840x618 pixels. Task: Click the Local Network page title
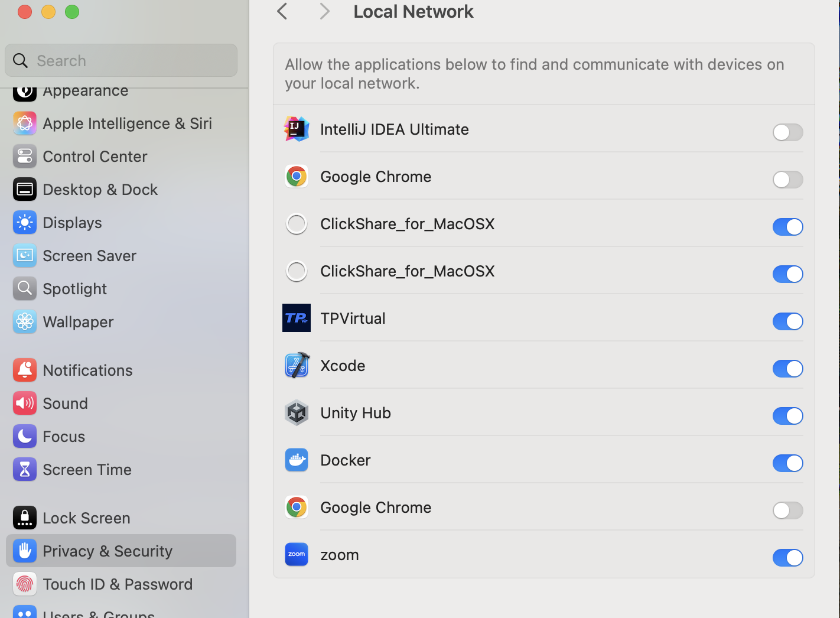coord(414,12)
